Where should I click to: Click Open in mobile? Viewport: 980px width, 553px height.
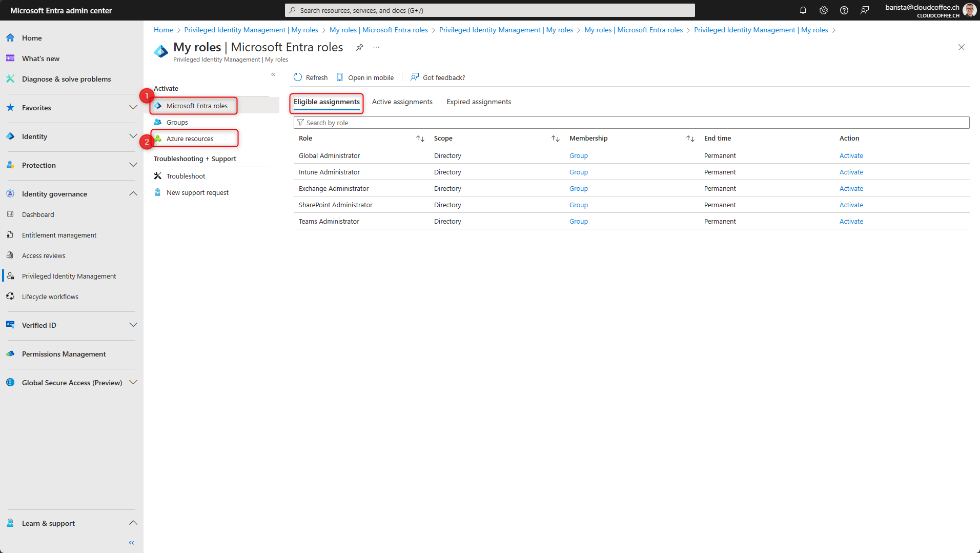365,77
